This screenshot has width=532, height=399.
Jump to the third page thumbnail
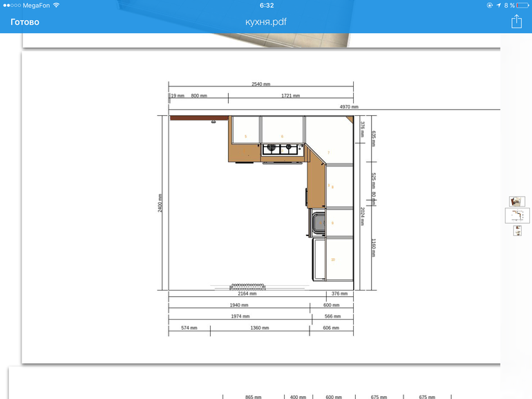click(x=517, y=231)
